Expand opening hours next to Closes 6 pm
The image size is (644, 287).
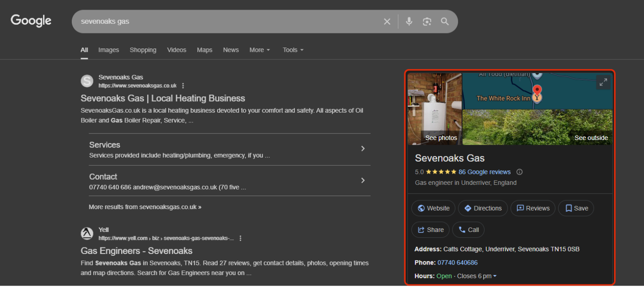click(x=495, y=276)
